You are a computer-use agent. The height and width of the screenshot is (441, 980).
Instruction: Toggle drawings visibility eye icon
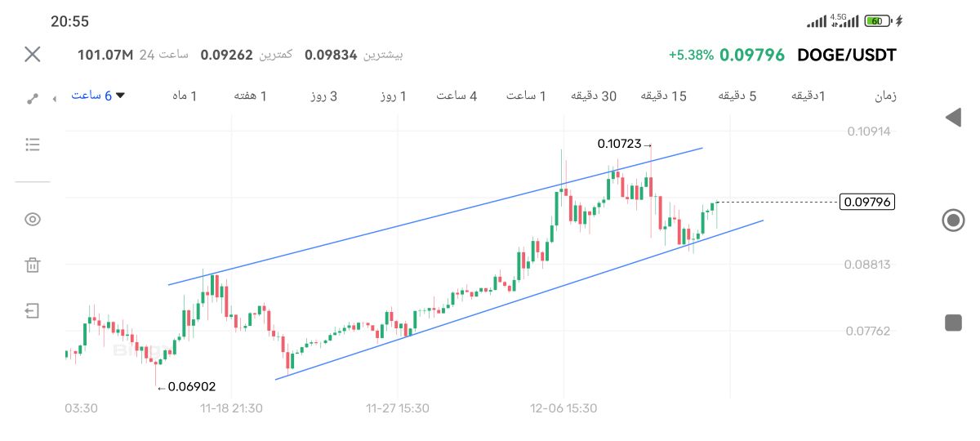click(33, 219)
